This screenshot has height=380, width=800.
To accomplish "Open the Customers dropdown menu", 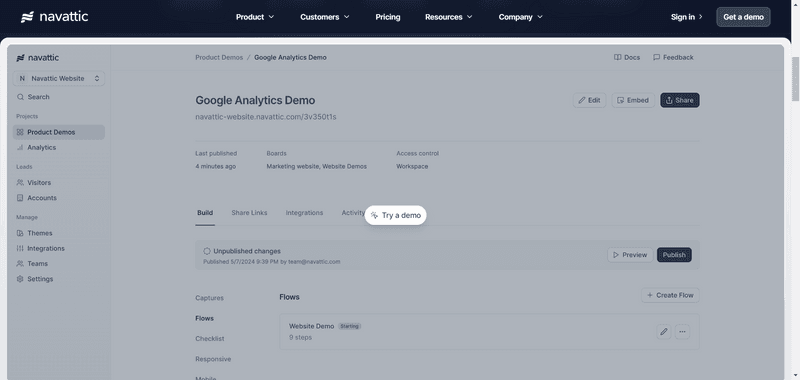I will pyautogui.click(x=324, y=17).
